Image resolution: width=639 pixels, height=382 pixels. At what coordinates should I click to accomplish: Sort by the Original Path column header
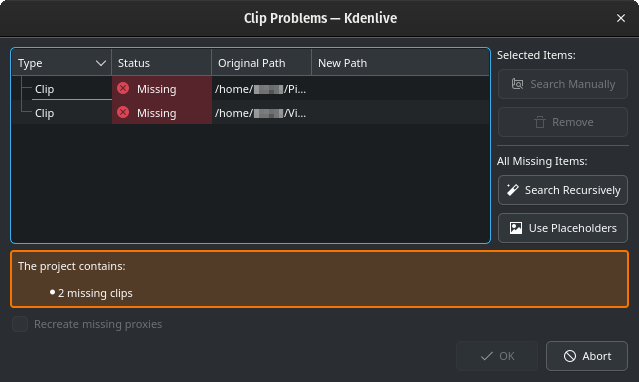pyautogui.click(x=261, y=63)
